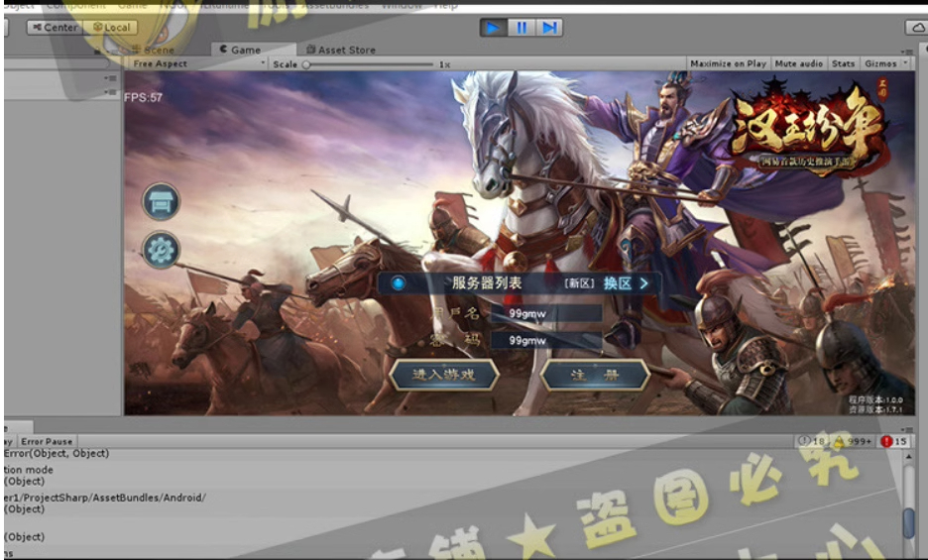
Task: Toggle the Local handle rotation button
Action: coord(111,27)
